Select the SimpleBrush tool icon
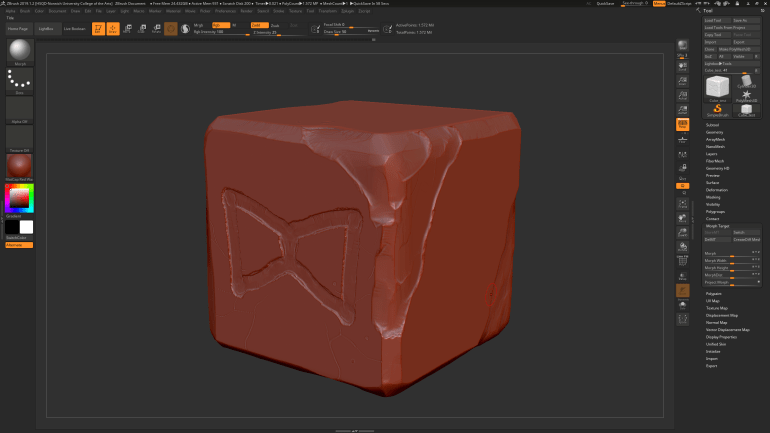This screenshot has width=770, height=433. [717, 110]
